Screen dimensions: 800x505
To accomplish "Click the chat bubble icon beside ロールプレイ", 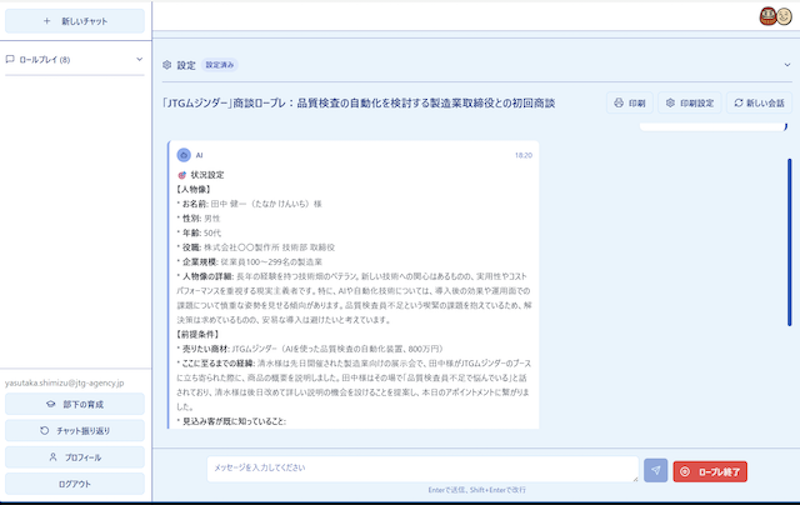I will [11, 60].
